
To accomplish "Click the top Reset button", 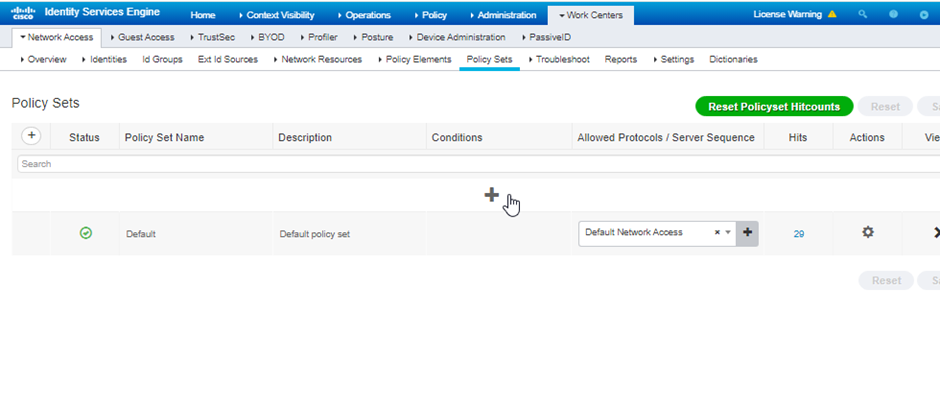I will pos(885,107).
